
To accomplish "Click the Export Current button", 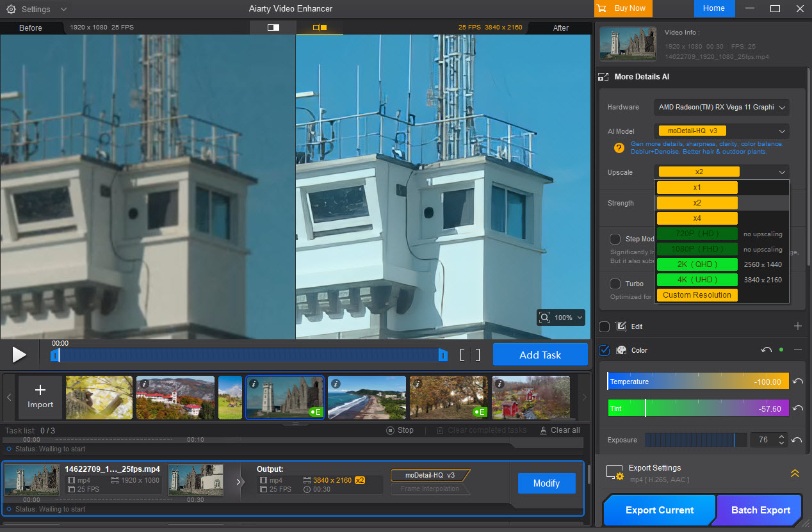I will pos(659,510).
